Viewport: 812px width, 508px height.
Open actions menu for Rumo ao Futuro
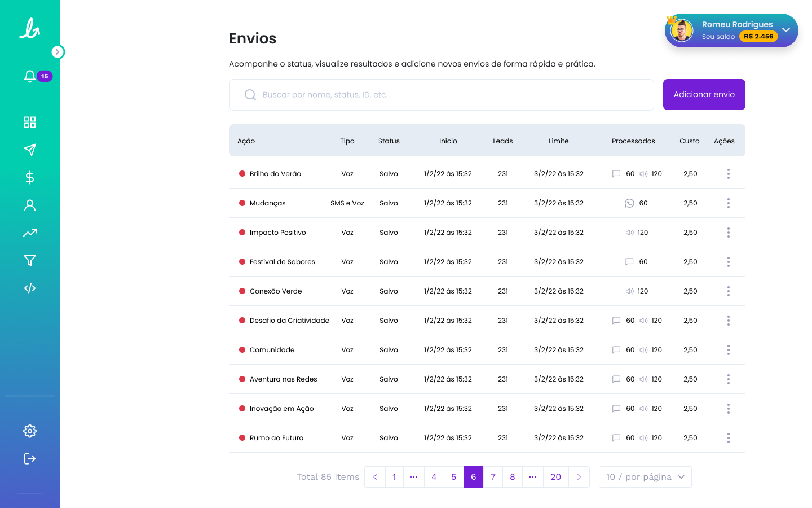[x=728, y=438]
